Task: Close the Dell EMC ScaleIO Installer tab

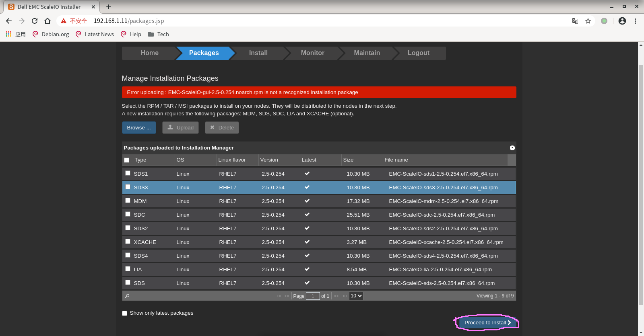Action: click(x=93, y=7)
